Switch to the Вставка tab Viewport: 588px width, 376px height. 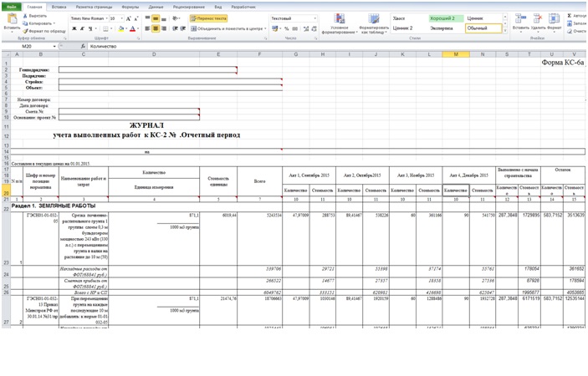pyautogui.click(x=59, y=7)
